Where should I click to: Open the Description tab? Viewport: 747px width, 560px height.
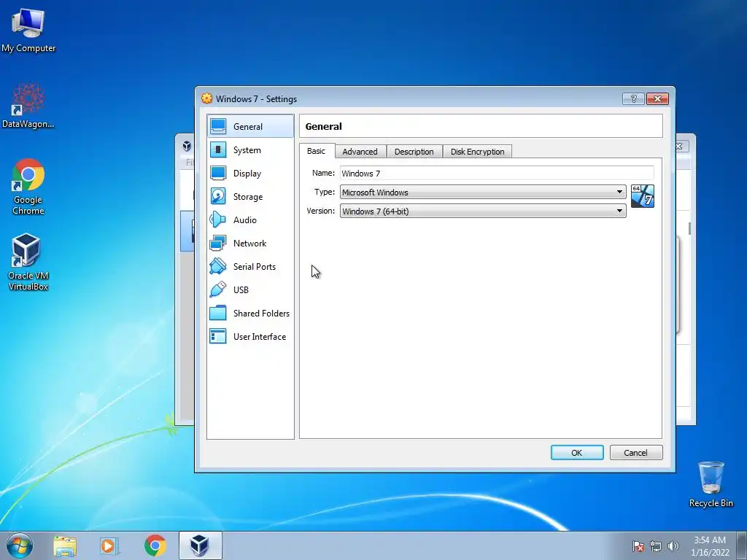[414, 152]
